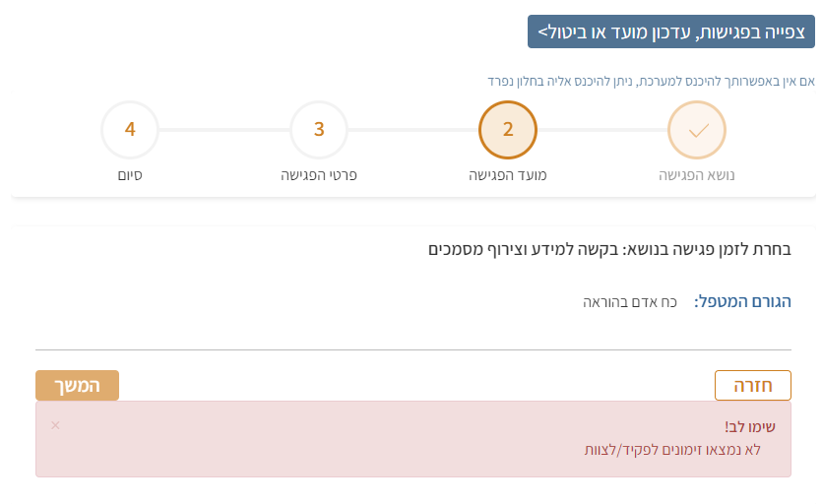Select step 2 circle in the wizard
Image resolution: width=822 pixels, height=504 pixels.
tap(508, 130)
